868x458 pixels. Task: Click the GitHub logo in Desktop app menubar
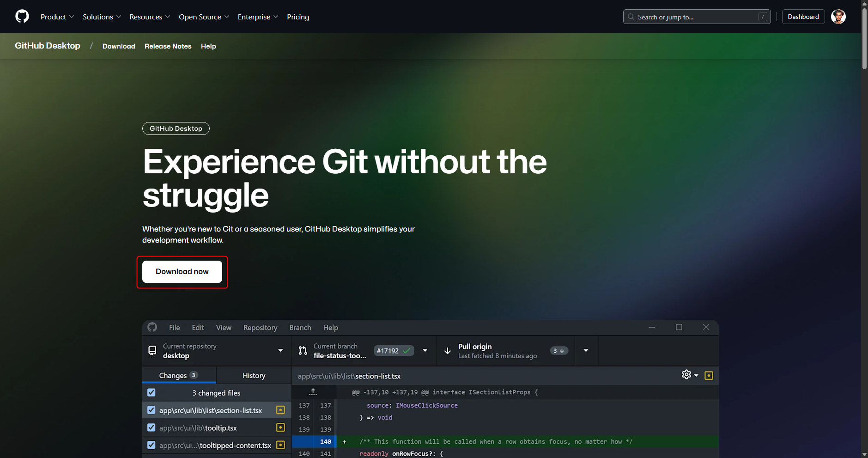click(x=152, y=327)
